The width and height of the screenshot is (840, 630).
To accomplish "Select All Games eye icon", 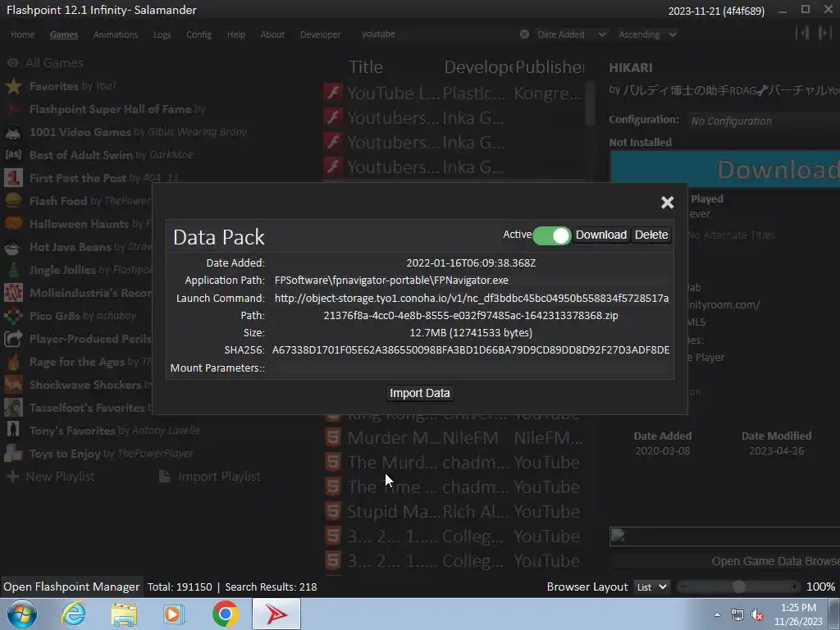I will pyautogui.click(x=13, y=63).
